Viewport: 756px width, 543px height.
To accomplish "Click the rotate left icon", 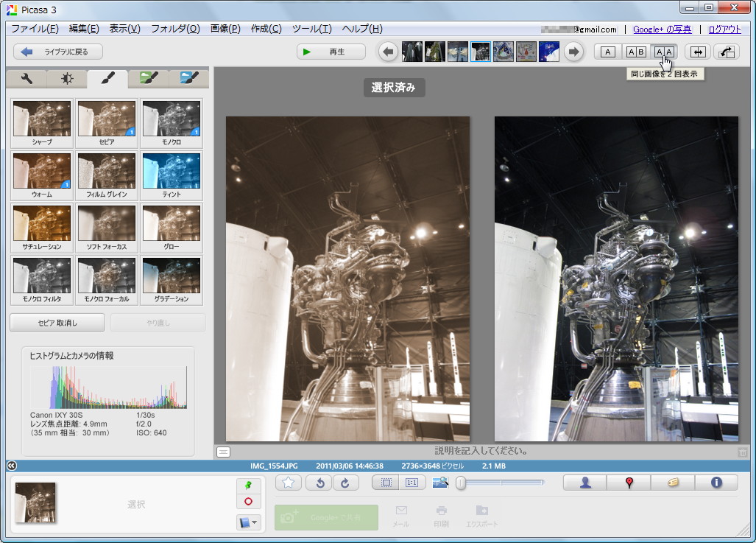I will pyautogui.click(x=319, y=483).
